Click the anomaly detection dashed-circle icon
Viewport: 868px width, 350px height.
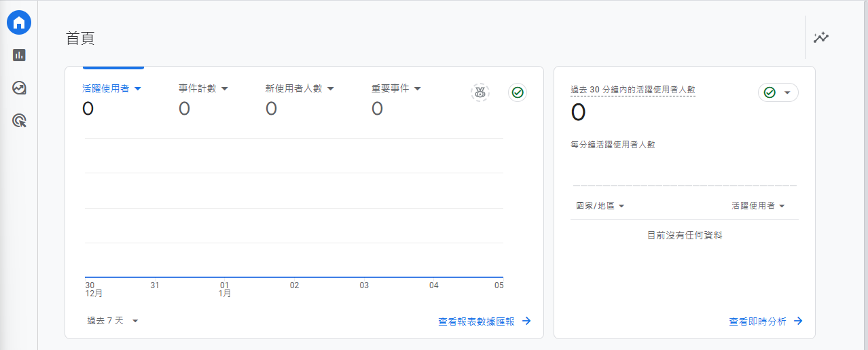tap(480, 92)
